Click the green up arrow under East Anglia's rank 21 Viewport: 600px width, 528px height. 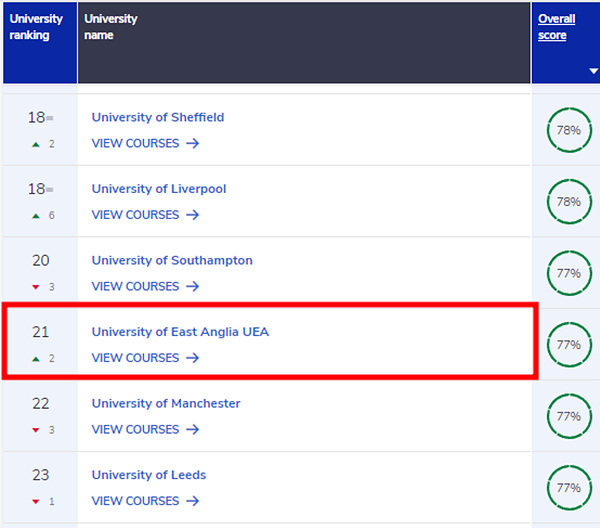pyautogui.click(x=36, y=359)
